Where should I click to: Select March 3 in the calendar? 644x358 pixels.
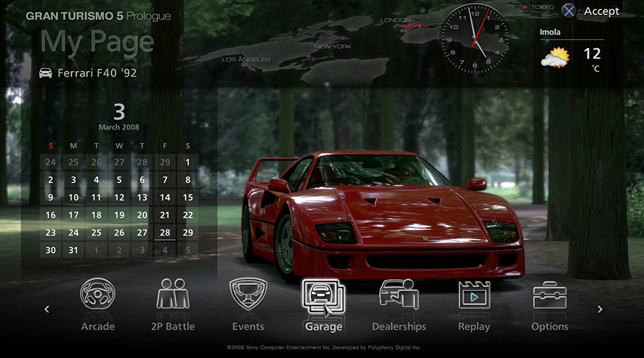73,180
